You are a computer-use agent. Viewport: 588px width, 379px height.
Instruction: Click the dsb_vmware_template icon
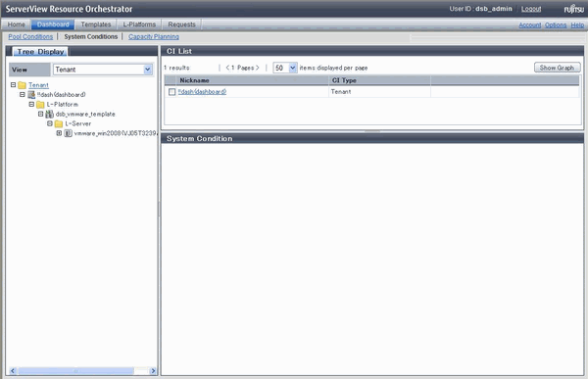(x=50, y=114)
